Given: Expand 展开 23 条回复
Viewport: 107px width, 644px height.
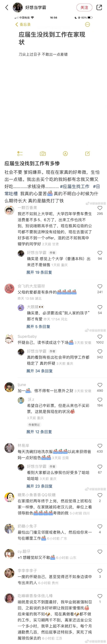Looking at the screenshot, I should click(x=40, y=486).
